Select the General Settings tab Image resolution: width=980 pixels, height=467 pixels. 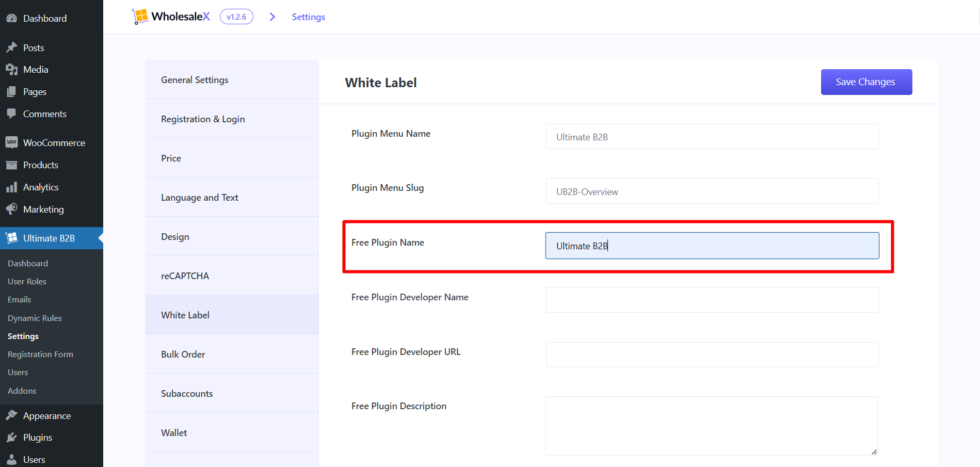(232, 79)
